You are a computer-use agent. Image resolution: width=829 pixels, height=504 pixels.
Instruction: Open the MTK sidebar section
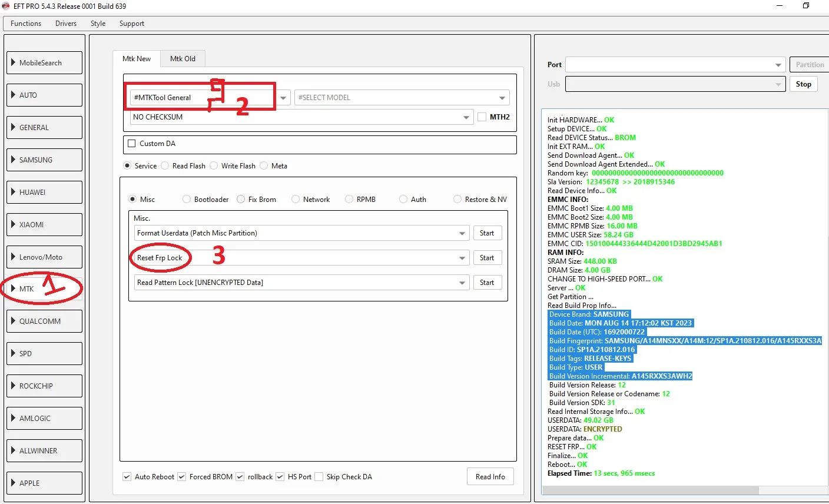(x=44, y=289)
